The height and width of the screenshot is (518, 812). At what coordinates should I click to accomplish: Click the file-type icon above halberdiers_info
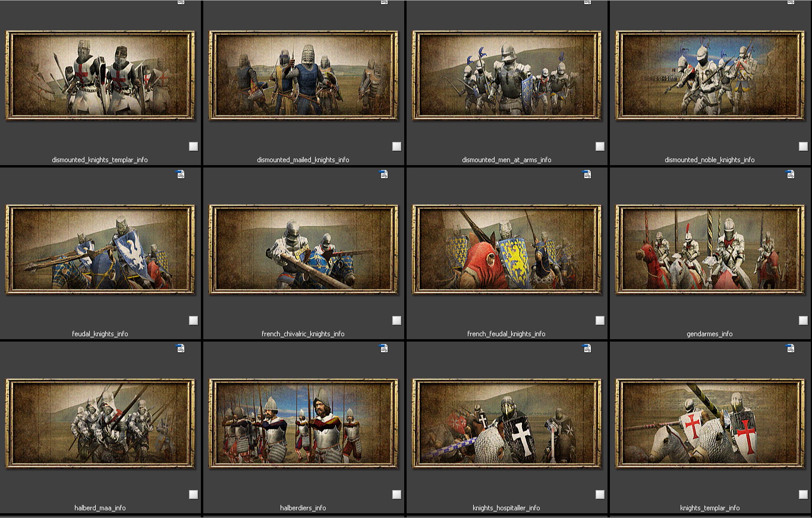coord(384,348)
